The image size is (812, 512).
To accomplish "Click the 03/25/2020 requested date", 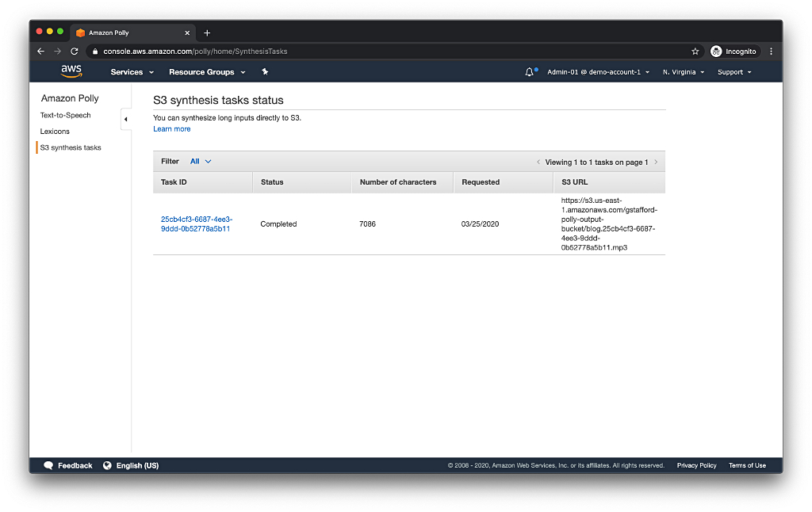I will tap(480, 224).
